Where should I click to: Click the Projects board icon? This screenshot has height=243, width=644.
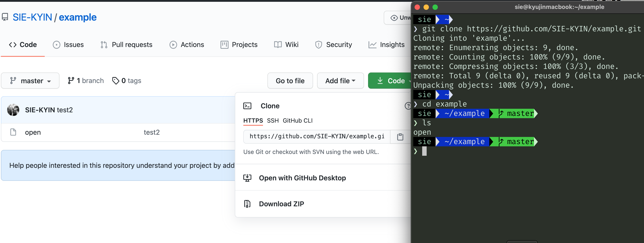[x=224, y=45]
